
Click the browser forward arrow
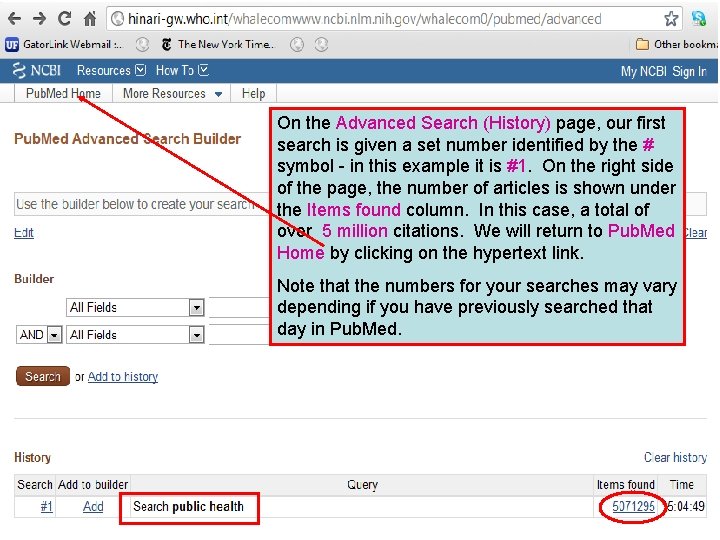coord(39,19)
